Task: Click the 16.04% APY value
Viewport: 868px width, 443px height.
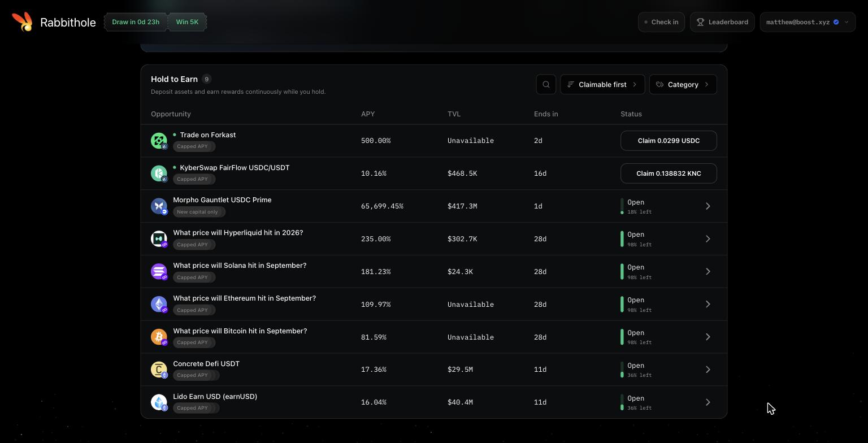Action: click(374, 402)
